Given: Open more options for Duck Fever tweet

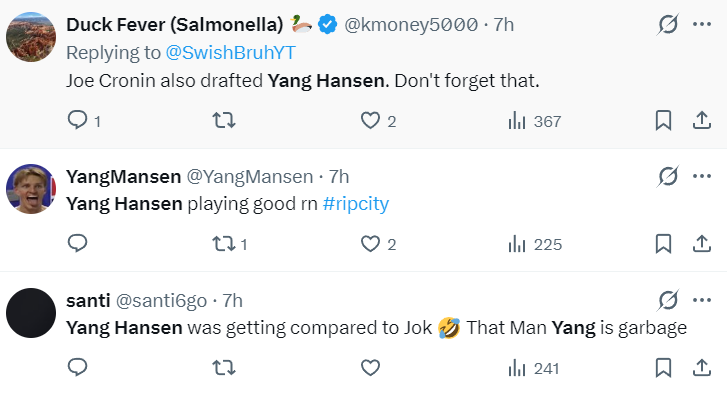Looking at the screenshot, I should (702, 24).
